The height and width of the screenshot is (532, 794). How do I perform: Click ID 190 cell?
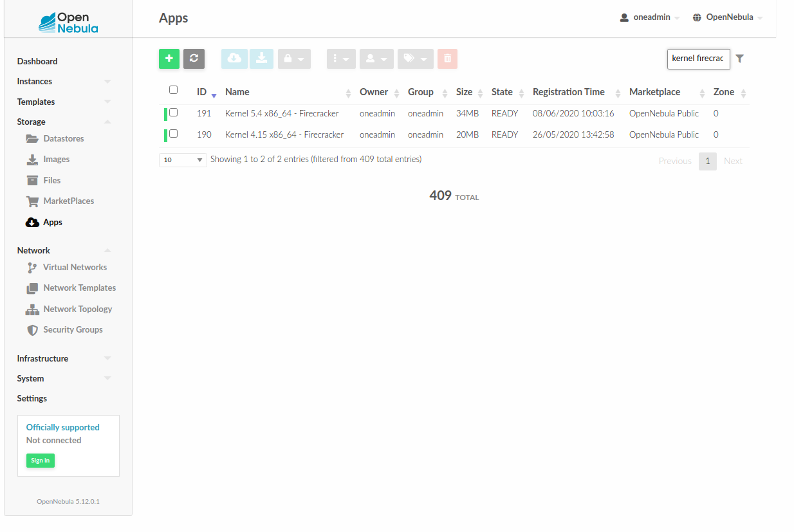[x=204, y=134]
